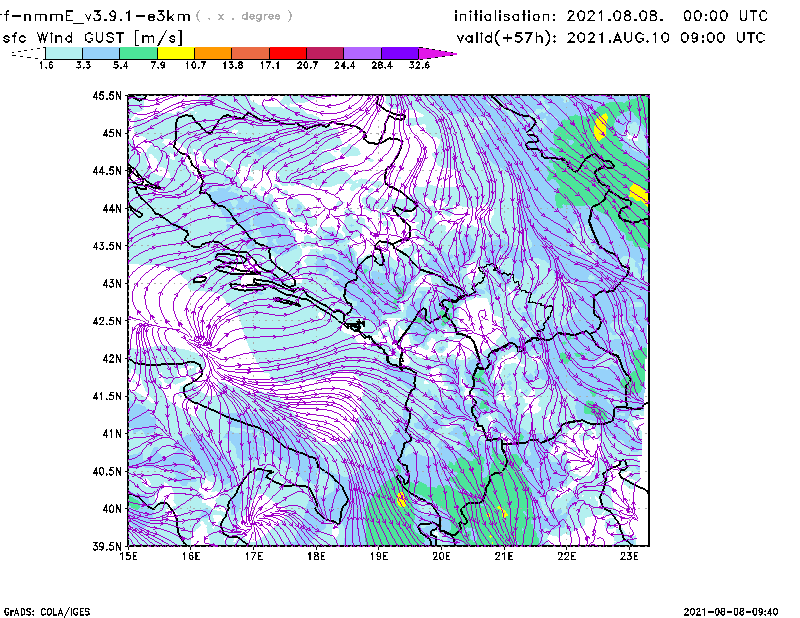Screen dimensions: 800x618
Task: Click the legend value 28.4
Action: [x=382, y=65]
